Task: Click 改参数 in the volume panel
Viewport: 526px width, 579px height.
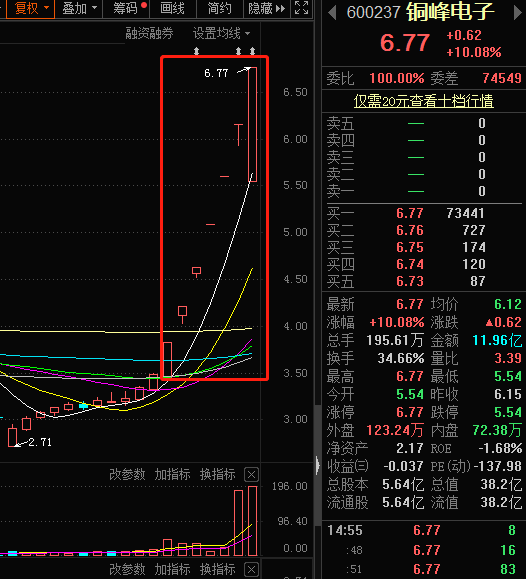Action: click(127, 474)
